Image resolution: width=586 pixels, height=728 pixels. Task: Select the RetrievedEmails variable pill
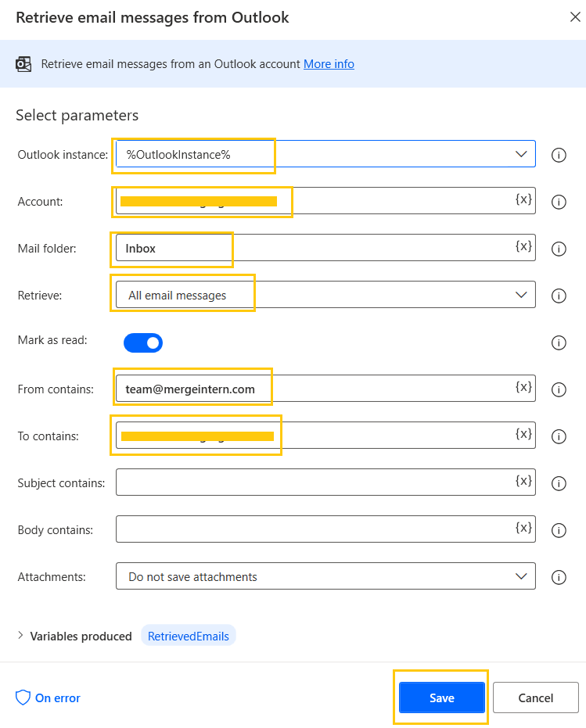click(188, 636)
